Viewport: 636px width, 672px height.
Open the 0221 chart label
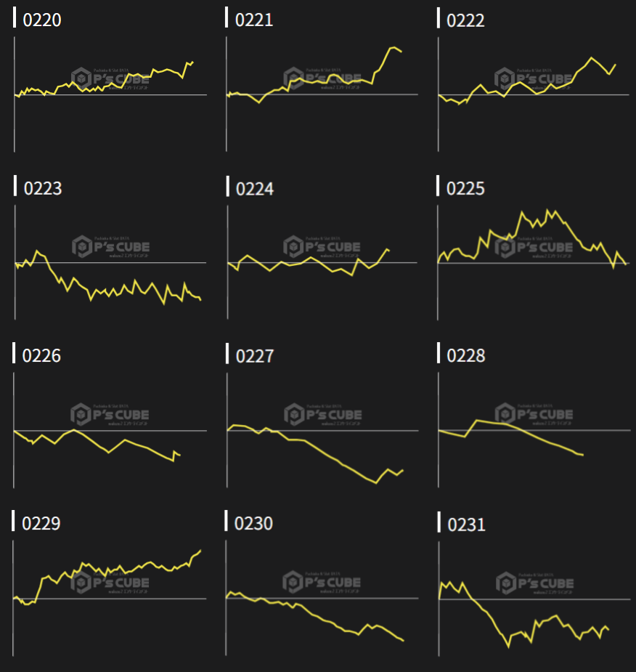pos(254,20)
